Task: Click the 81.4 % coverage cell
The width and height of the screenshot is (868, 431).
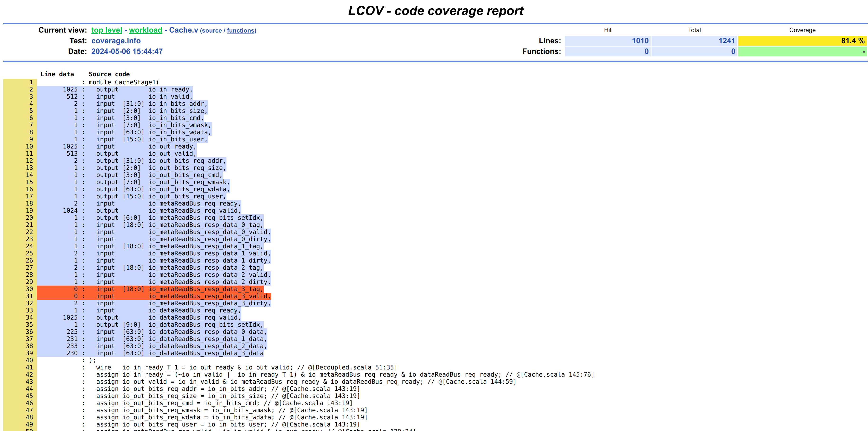Action: point(802,41)
